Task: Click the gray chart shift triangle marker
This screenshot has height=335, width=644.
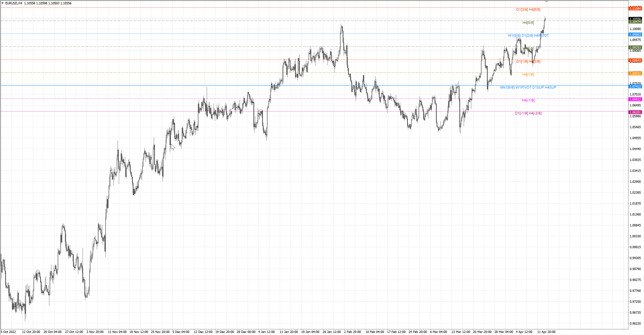Action: [x=547, y=2]
